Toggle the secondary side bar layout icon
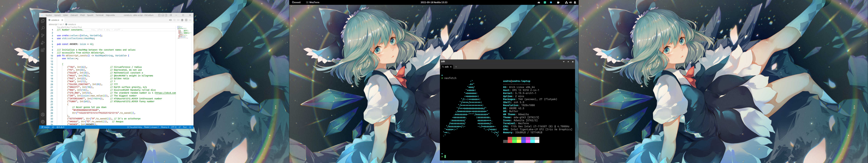Image resolution: width=868 pixels, height=163 pixels. pos(166,15)
